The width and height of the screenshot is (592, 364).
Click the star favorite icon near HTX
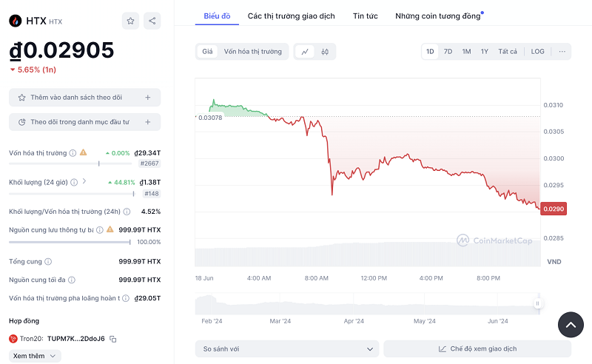click(x=130, y=21)
